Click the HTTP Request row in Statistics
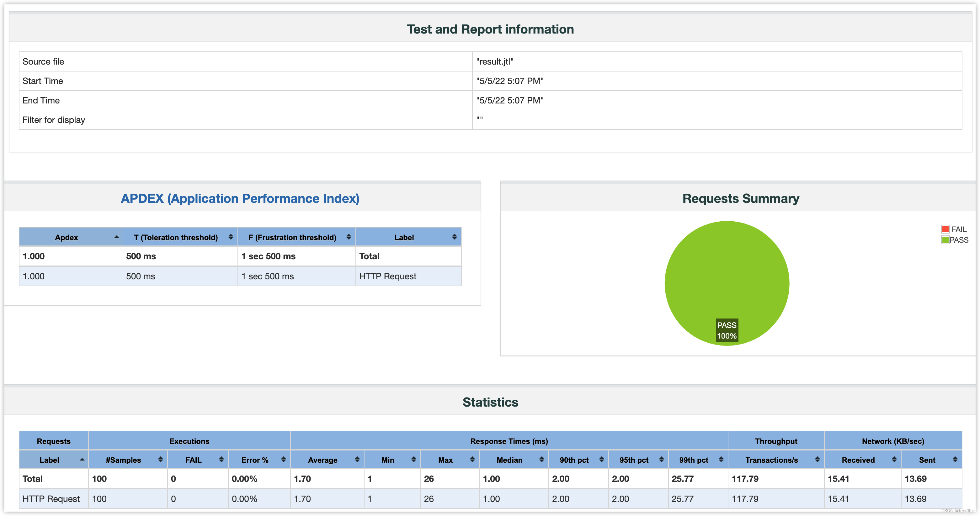The width and height of the screenshot is (980, 516). (x=51, y=498)
